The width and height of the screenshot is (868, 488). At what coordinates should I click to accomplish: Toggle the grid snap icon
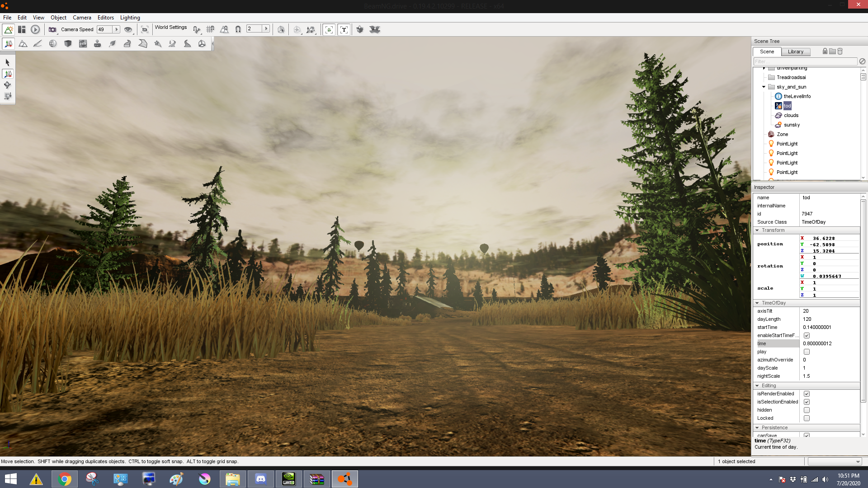210,30
